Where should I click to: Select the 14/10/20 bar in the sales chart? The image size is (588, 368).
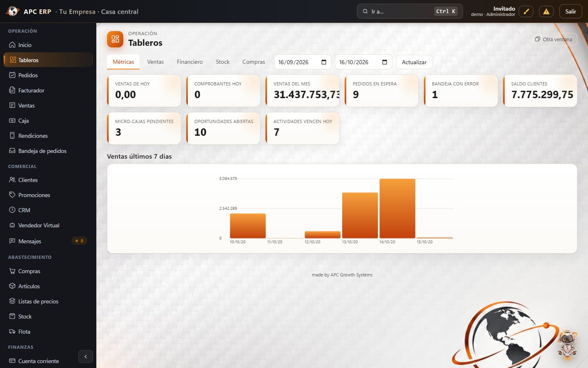click(397, 209)
